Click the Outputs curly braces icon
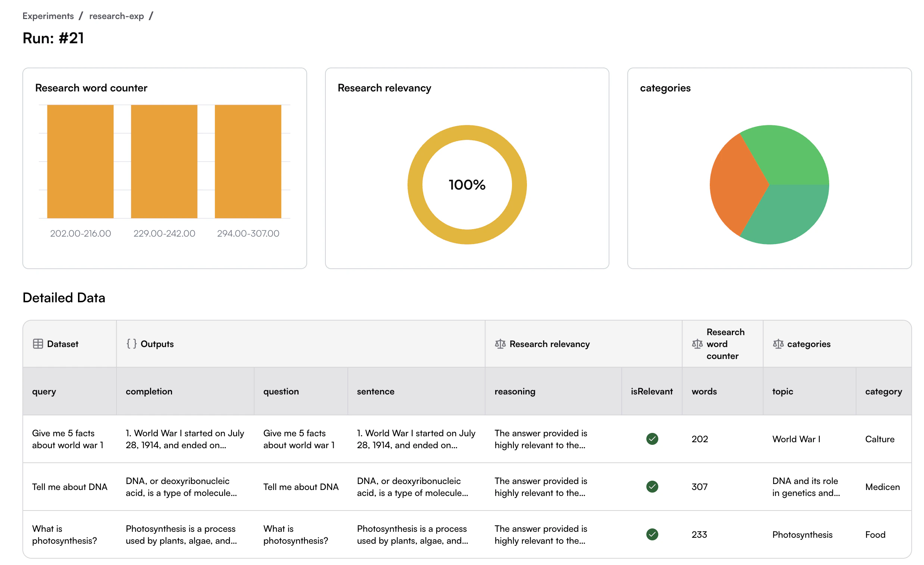The height and width of the screenshot is (565, 924). [x=131, y=344]
